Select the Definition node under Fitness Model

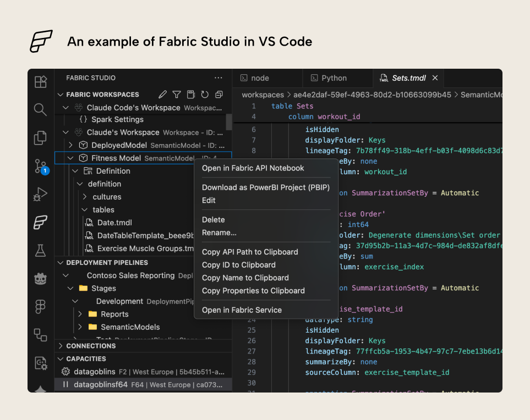[113, 171]
